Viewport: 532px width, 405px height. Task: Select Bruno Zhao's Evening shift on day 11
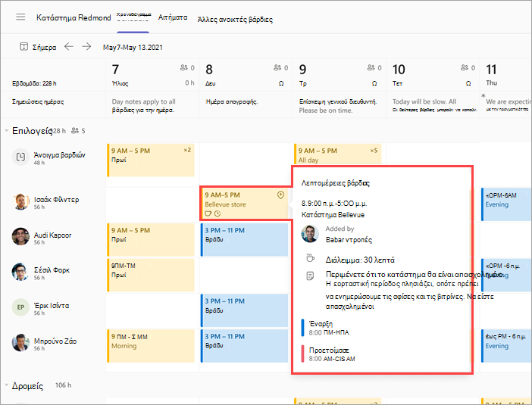(506, 346)
